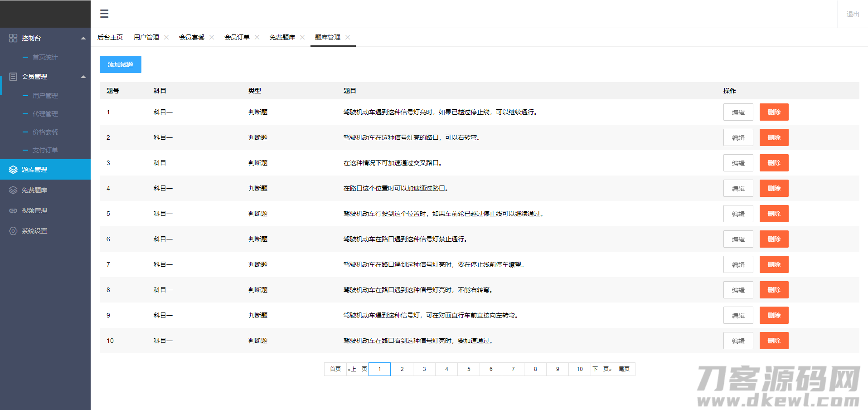Image resolution: width=868 pixels, height=410 pixels.
Task: Open 代理管理 in the sidebar
Action: click(x=45, y=114)
